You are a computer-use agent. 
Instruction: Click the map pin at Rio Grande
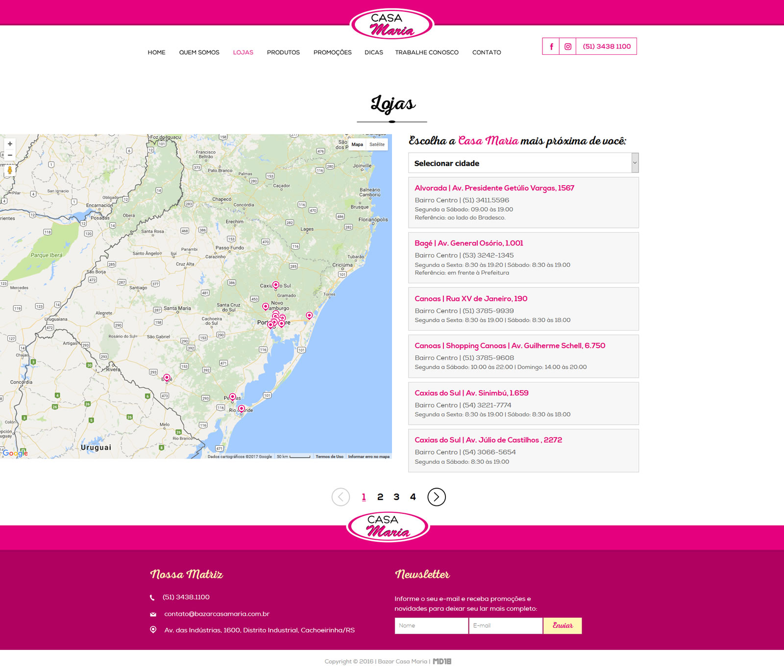(241, 408)
